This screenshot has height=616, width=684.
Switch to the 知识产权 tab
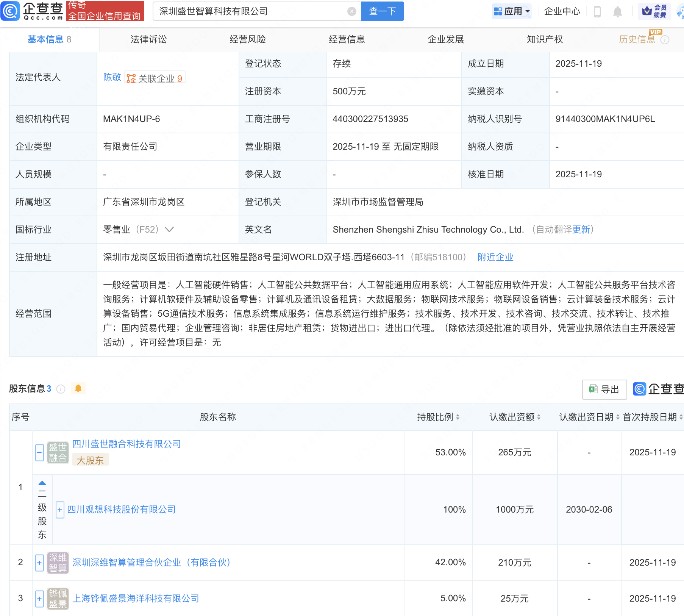(x=544, y=39)
